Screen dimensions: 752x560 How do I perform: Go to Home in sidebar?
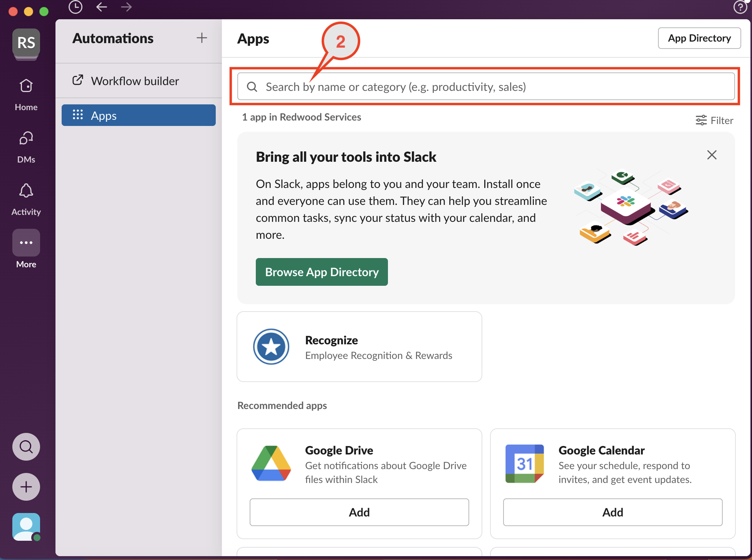click(x=26, y=94)
